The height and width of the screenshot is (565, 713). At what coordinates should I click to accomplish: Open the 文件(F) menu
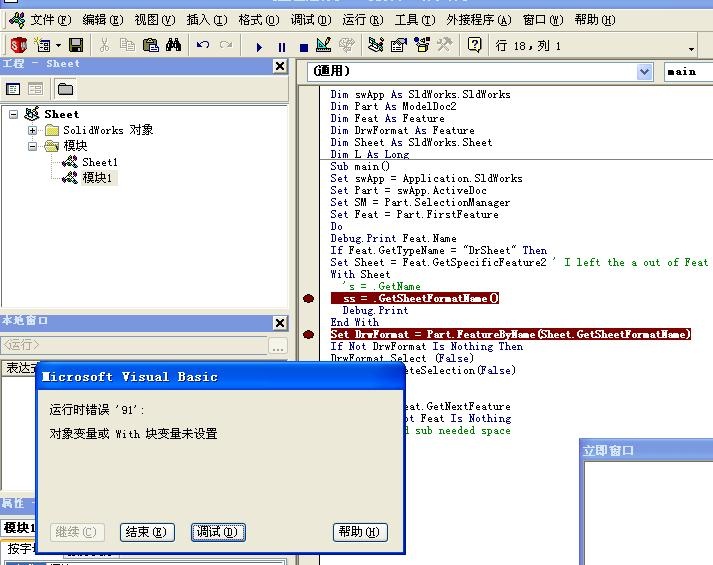51,20
